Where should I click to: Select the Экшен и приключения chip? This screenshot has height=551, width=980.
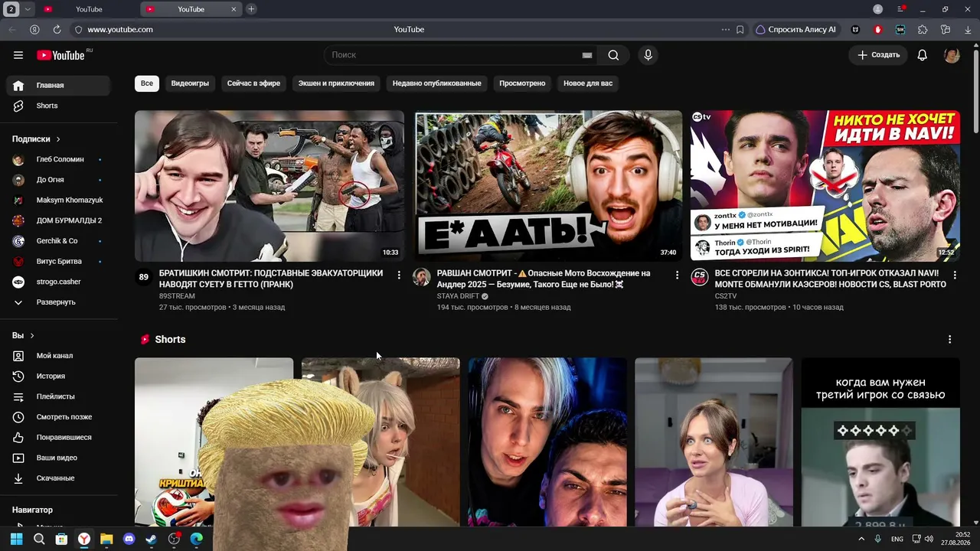click(x=336, y=83)
